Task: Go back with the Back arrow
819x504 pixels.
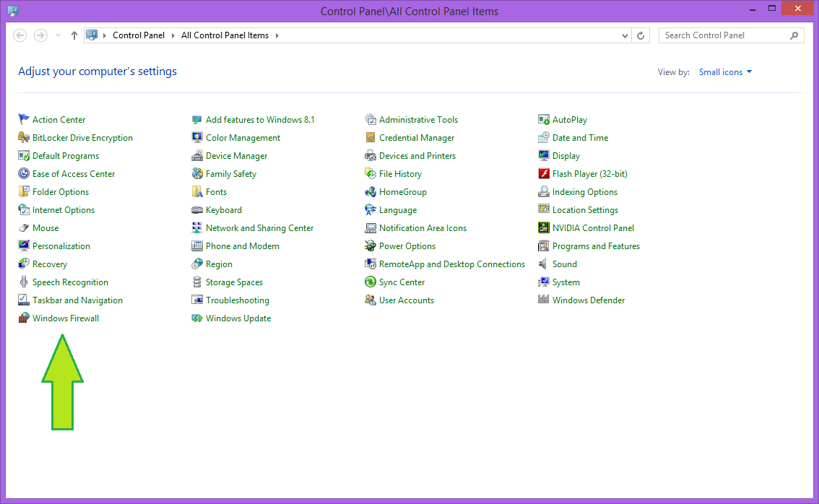Action: click(19, 35)
